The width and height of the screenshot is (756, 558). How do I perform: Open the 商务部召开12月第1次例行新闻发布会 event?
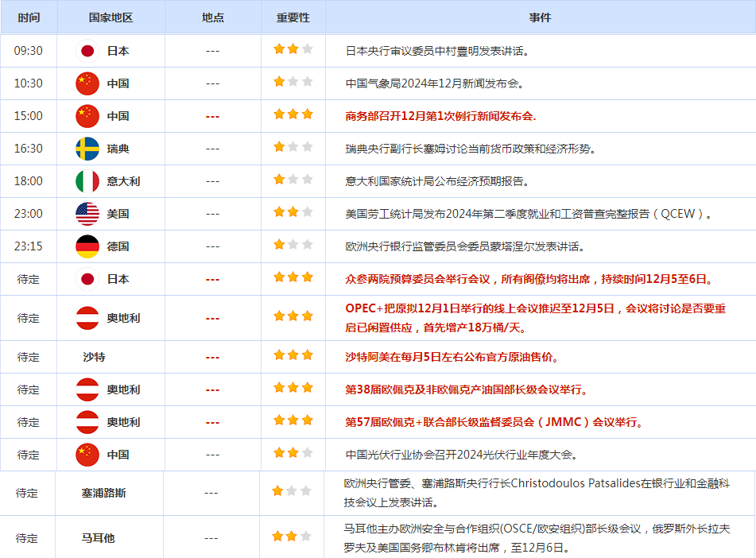440,116
